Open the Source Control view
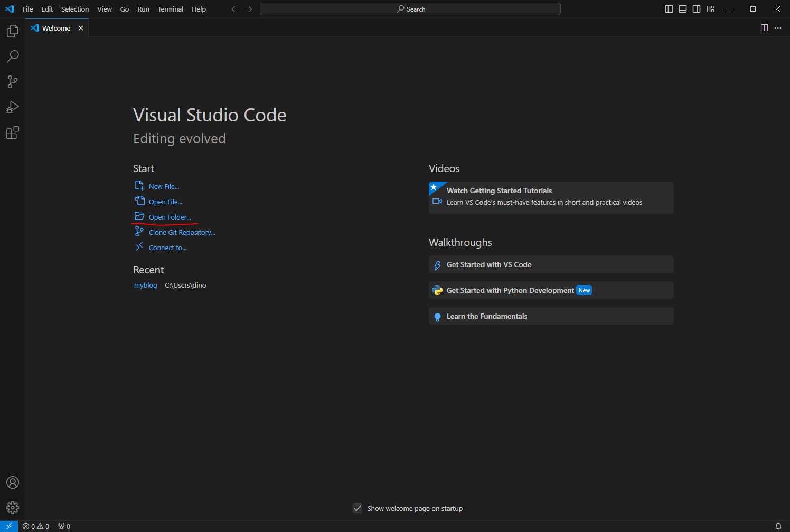This screenshot has height=532, width=790. point(13,82)
